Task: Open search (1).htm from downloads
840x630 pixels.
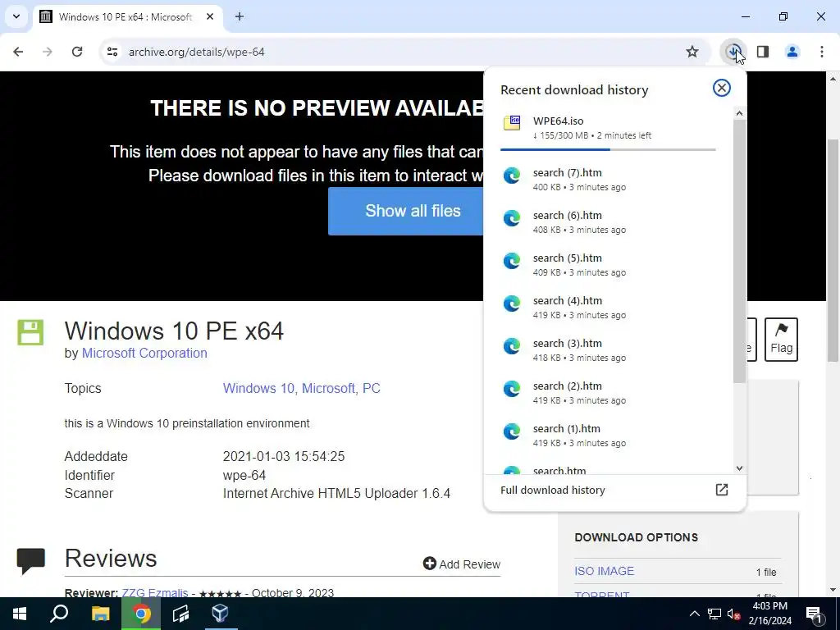Action: 608,436
